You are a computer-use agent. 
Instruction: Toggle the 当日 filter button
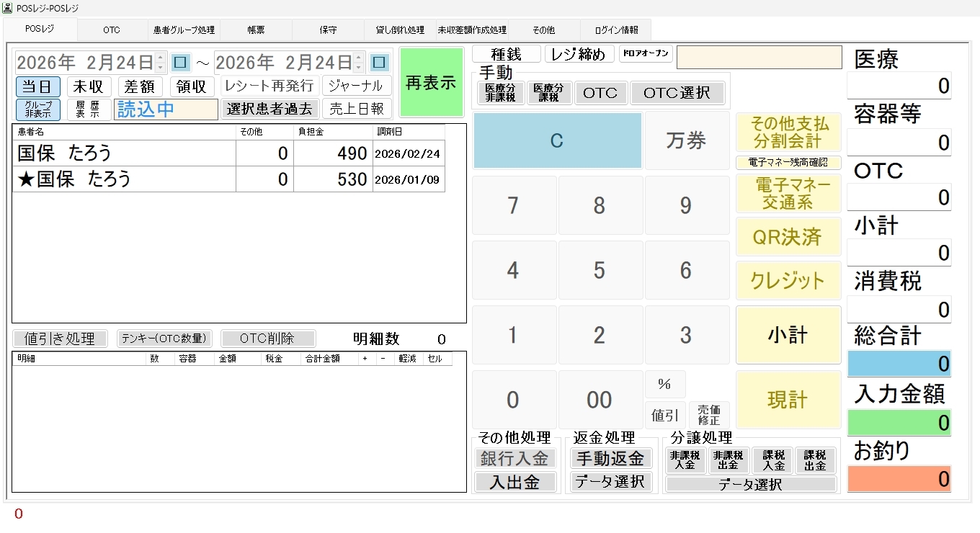(38, 86)
